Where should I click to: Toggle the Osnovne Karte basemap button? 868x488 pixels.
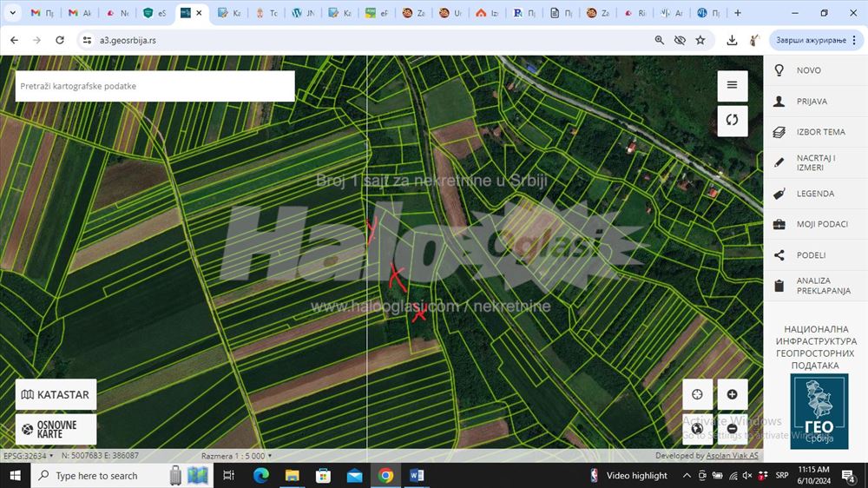coord(56,429)
